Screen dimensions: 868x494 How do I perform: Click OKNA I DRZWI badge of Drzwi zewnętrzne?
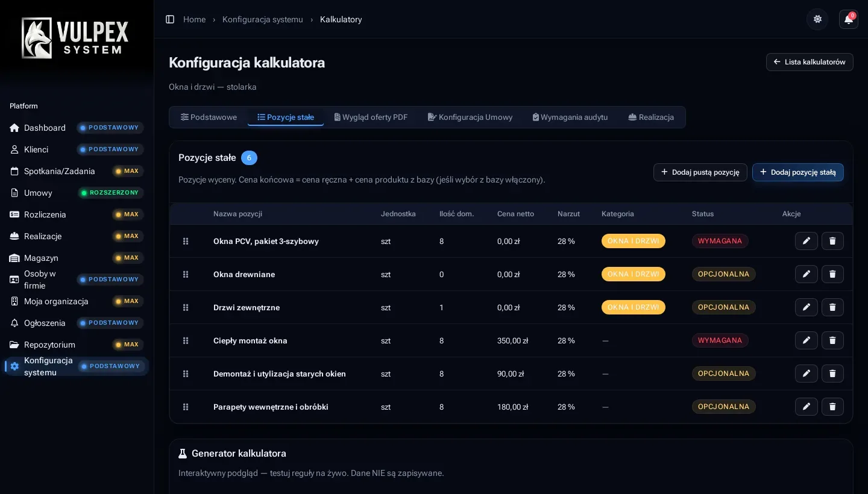pos(634,307)
